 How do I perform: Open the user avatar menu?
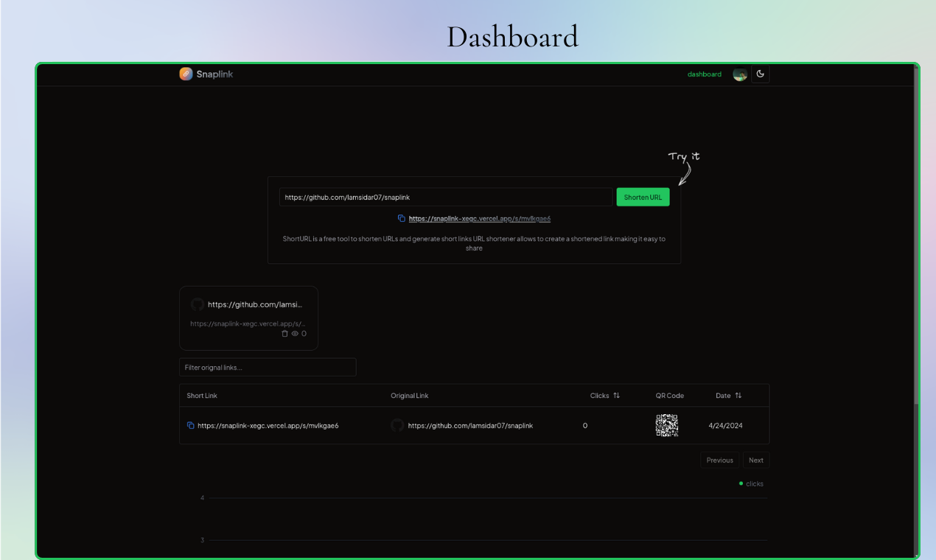(740, 74)
